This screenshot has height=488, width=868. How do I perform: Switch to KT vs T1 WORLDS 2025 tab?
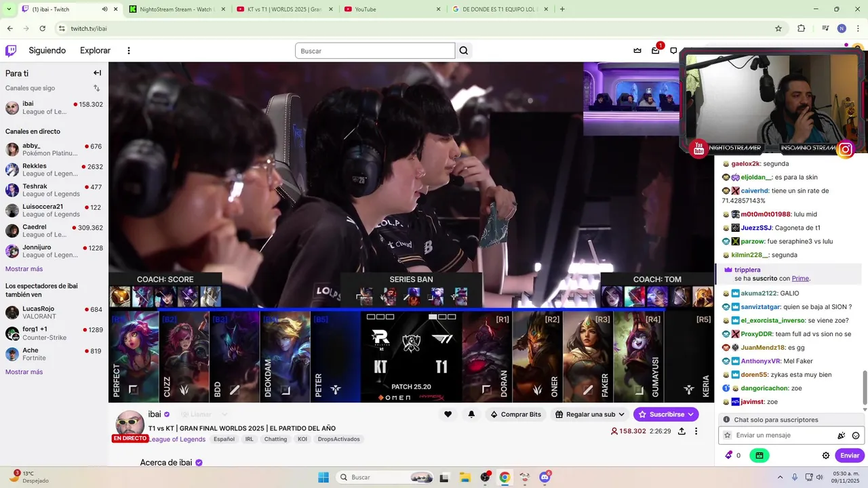pyautogui.click(x=285, y=9)
